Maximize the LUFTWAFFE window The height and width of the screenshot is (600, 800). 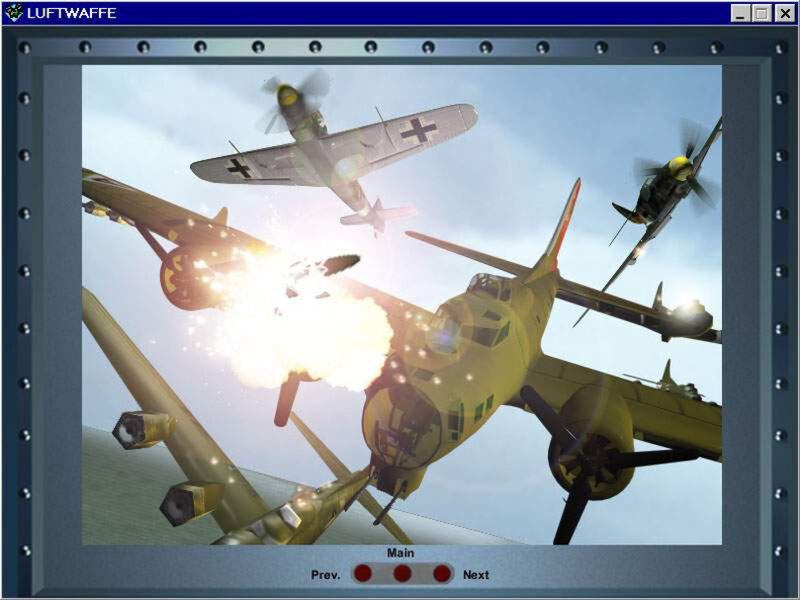pos(762,13)
